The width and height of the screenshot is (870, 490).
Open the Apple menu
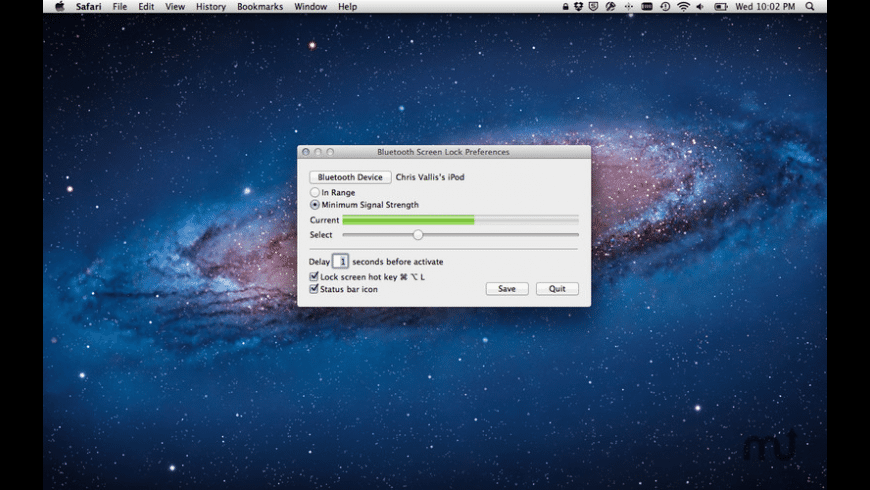click(60, 7)
